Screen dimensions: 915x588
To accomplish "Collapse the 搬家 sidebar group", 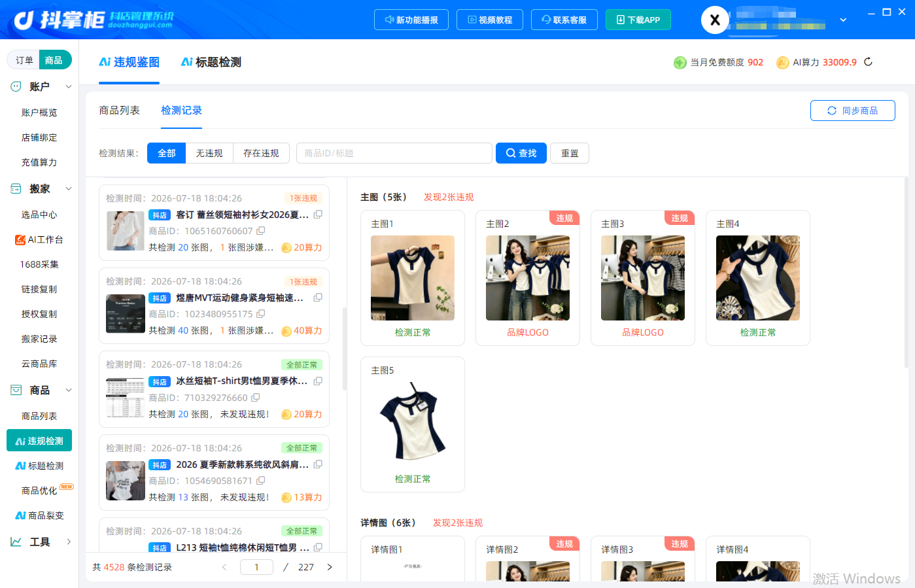I will [69, 188].
